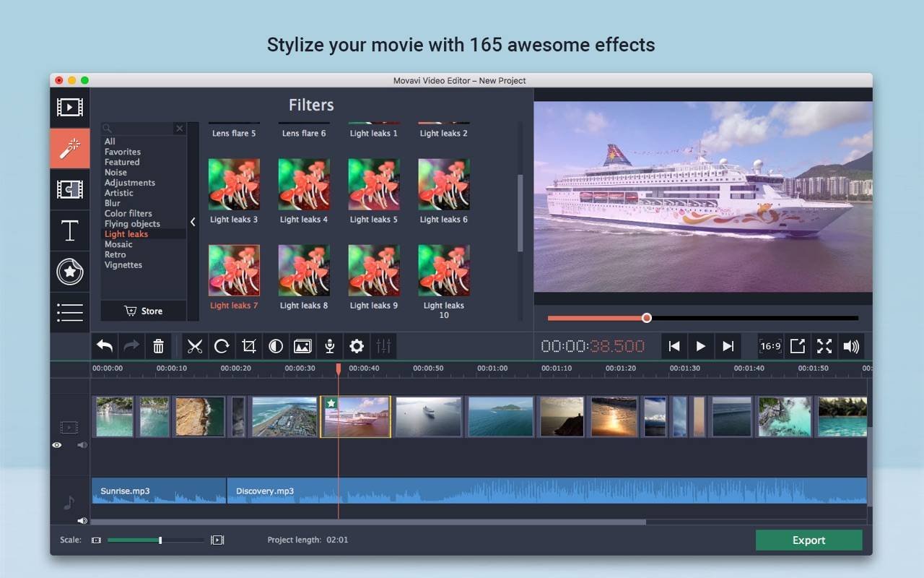Viewport: 924px width, 578px height.
Task: Click the scissors Split tool
Action: 194,347
